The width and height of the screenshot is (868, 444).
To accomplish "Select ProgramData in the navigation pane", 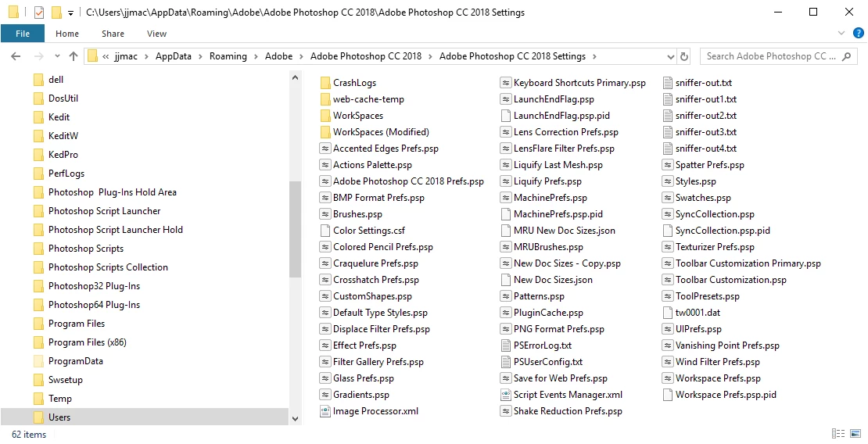I will pos(75,361).
